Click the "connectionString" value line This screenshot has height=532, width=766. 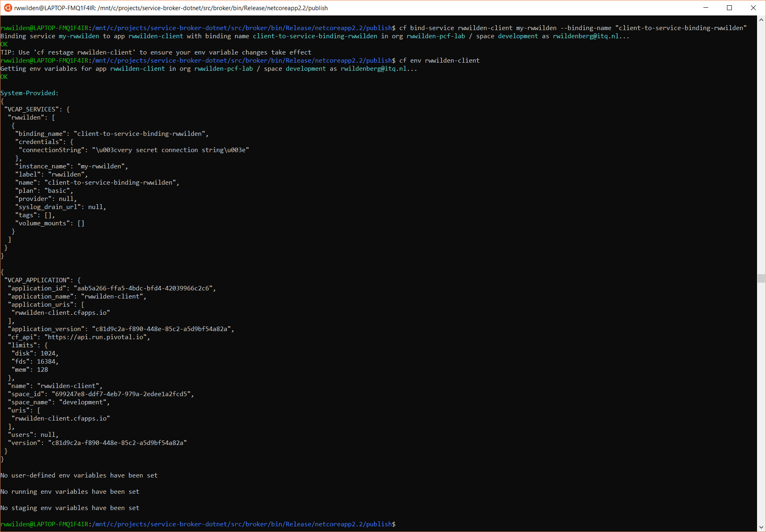click(134, 150)
